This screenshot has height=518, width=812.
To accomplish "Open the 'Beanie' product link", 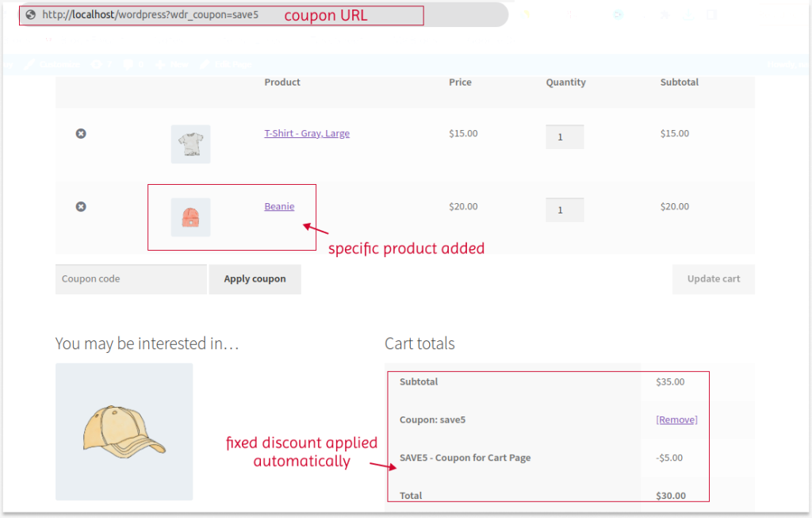I will coord(279,206).
